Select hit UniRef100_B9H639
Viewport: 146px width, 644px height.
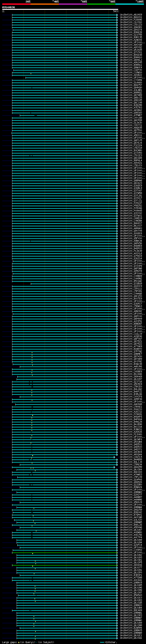(131, 32)
